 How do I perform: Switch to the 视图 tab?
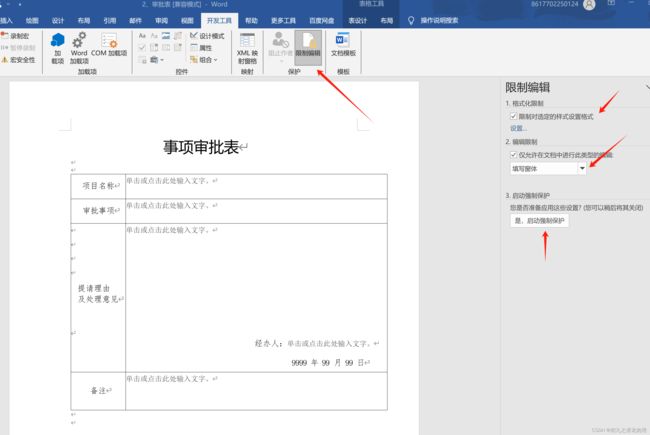tap(187, 20)
